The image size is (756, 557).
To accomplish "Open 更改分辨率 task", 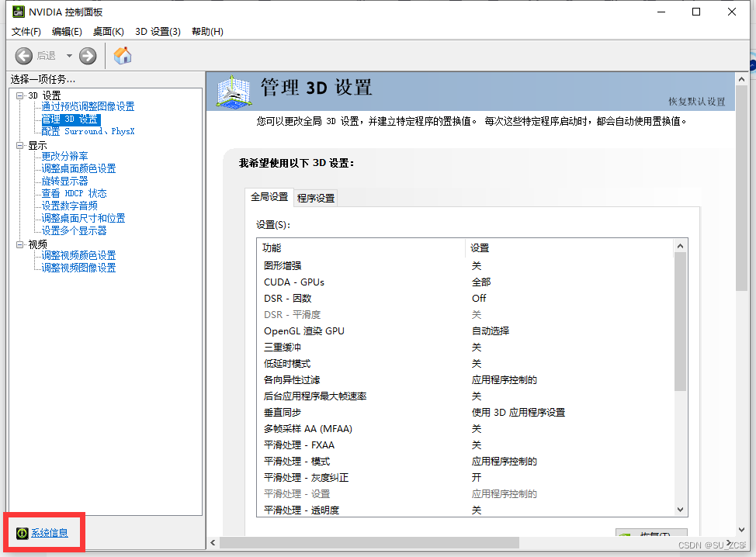I will click(x=64, y=156).
